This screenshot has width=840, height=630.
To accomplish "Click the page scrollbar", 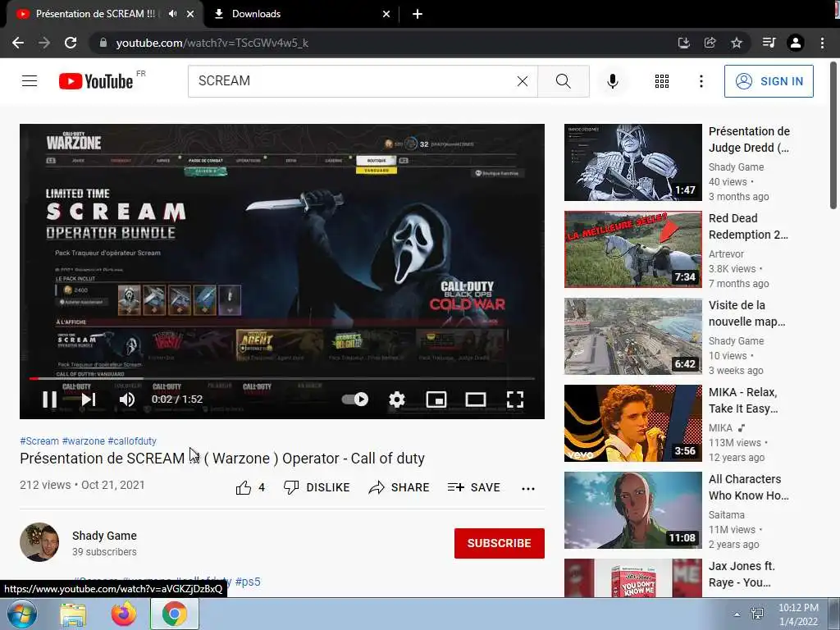I will tap(833, 135).
